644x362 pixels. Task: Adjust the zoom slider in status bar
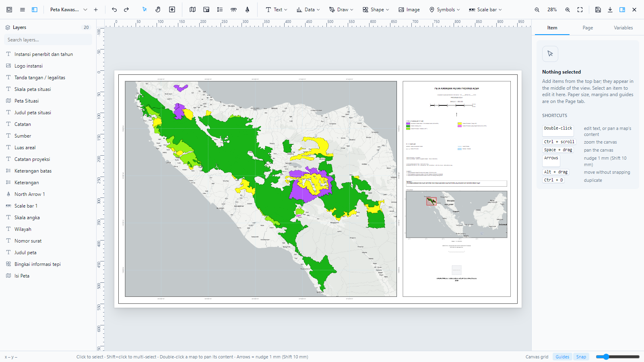[x=617, y=357]
